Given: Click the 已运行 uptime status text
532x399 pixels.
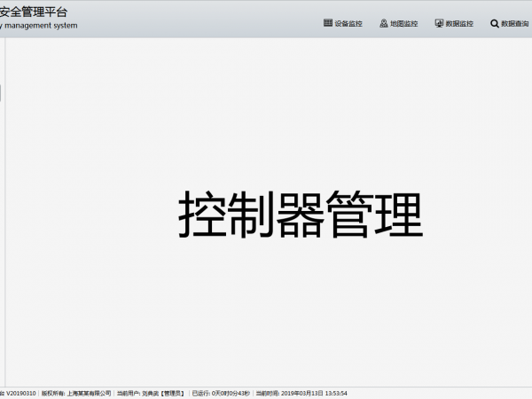Looking at the screenshot, I should (x=221, y=393).
